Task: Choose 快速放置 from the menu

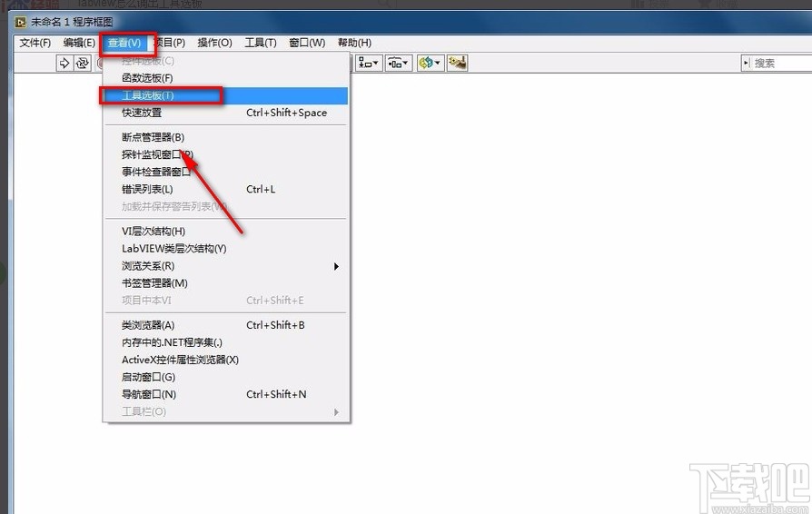Action: (x=226, y=113)
